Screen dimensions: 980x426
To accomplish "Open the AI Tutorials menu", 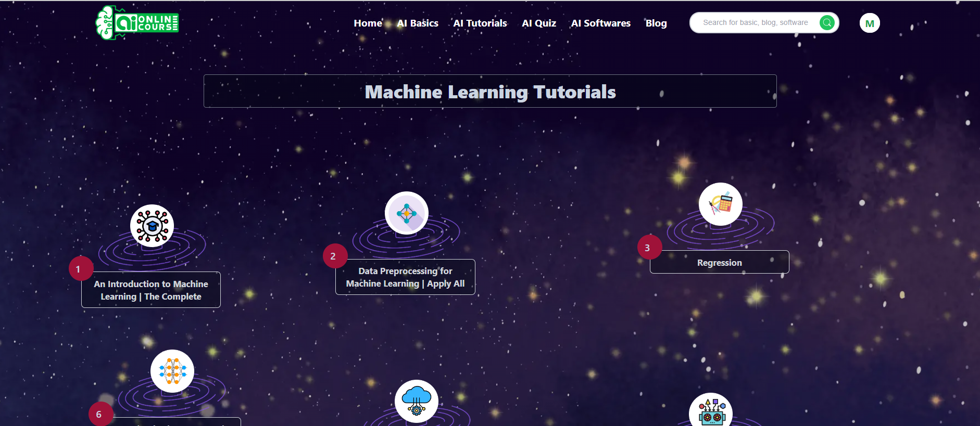I will tap(480, 23).
